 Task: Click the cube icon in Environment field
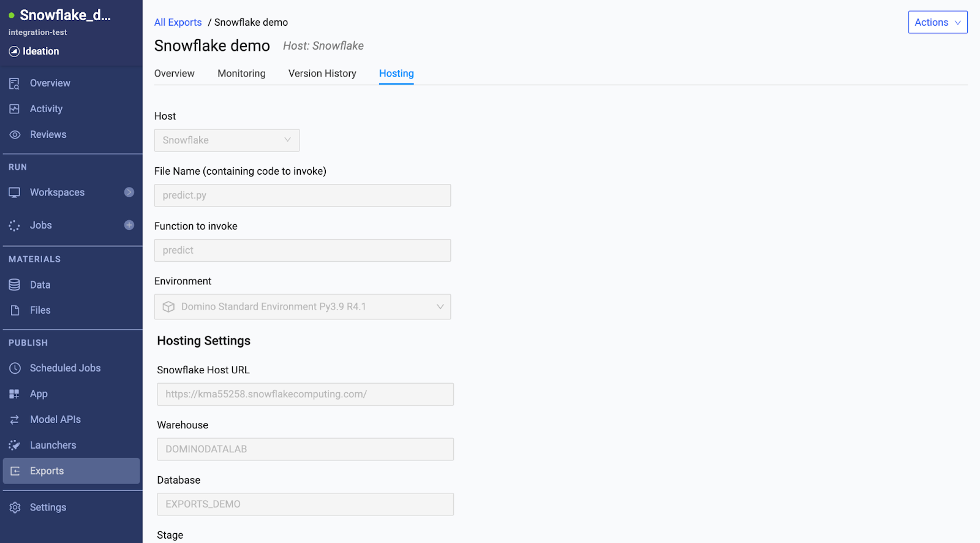[168, 307]
